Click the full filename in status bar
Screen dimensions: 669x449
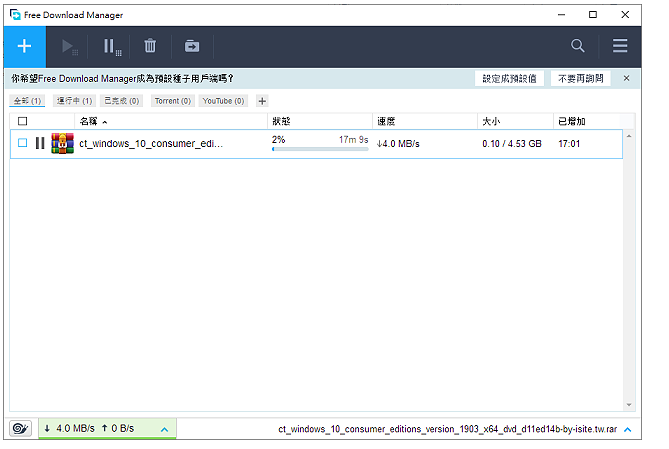pyautogui.click(x=448, y=429)
